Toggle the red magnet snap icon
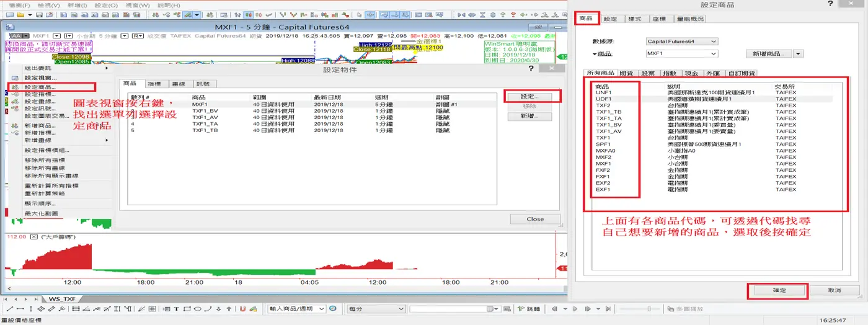Screen dimensions: 868x325 point(242,308)
